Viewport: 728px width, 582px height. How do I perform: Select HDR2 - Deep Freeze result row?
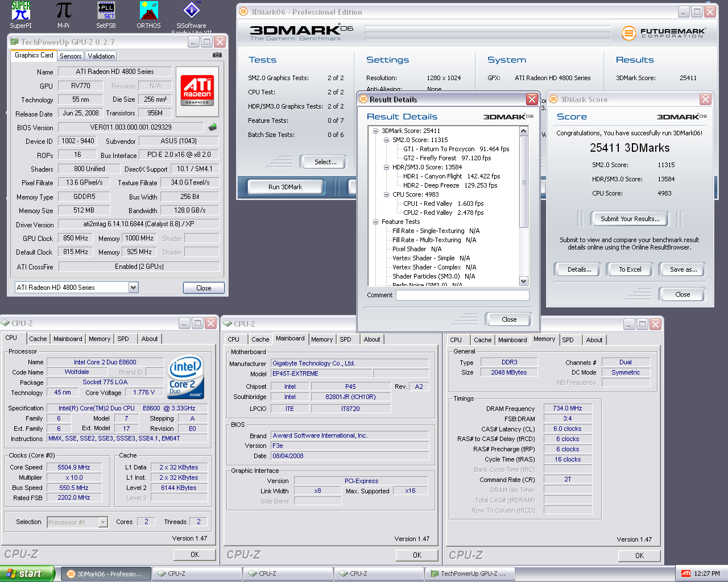(450, 185)
